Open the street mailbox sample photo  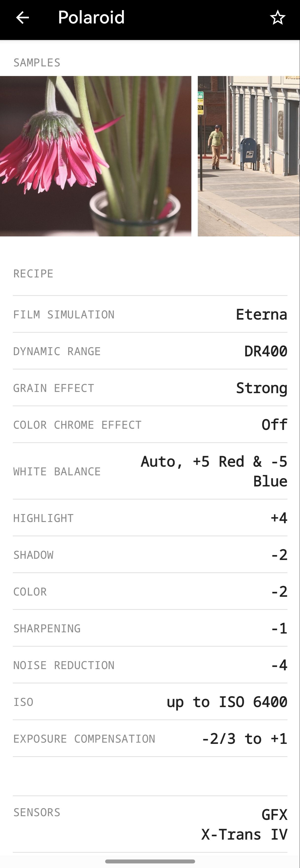coord(248,156)
